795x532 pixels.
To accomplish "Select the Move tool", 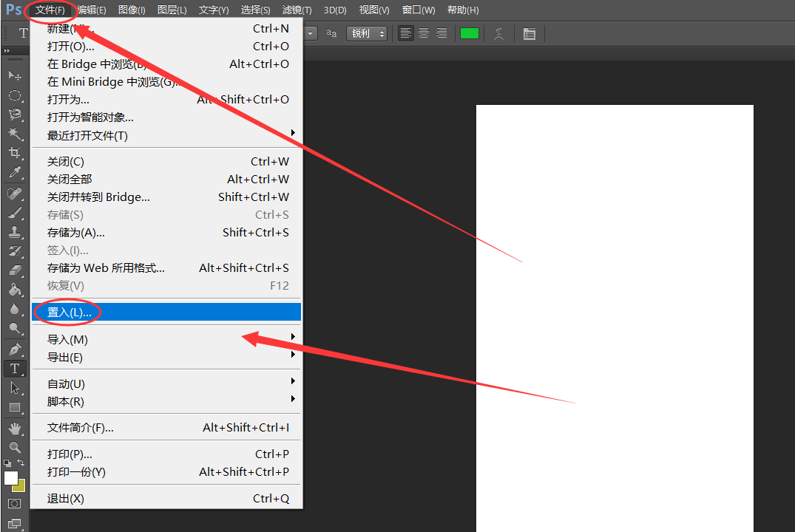I will 15,76.
